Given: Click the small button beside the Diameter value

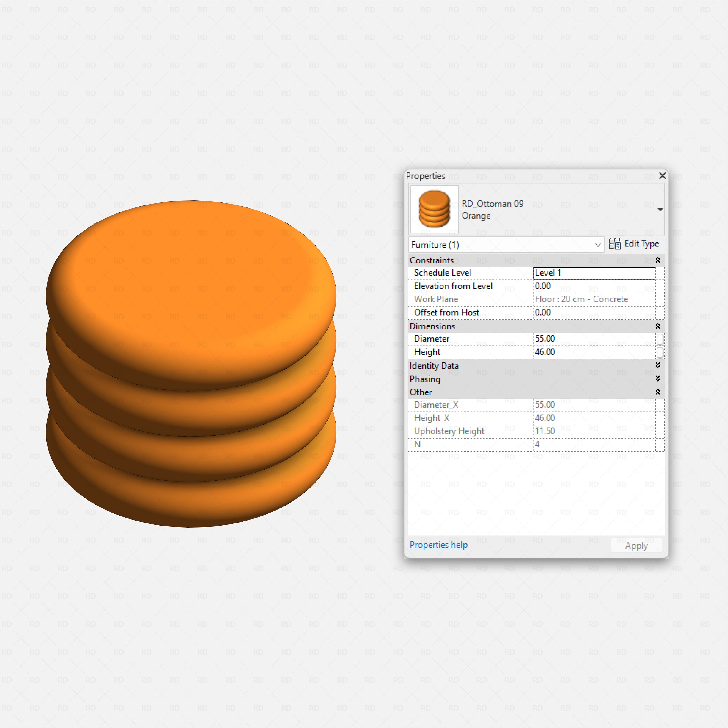Looking at the screenshot, I should click(660, 339).
